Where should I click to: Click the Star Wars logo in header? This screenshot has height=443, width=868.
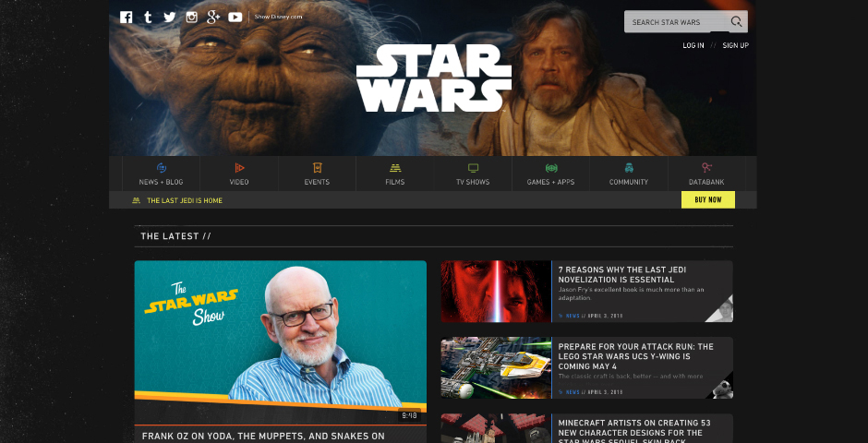434,78
